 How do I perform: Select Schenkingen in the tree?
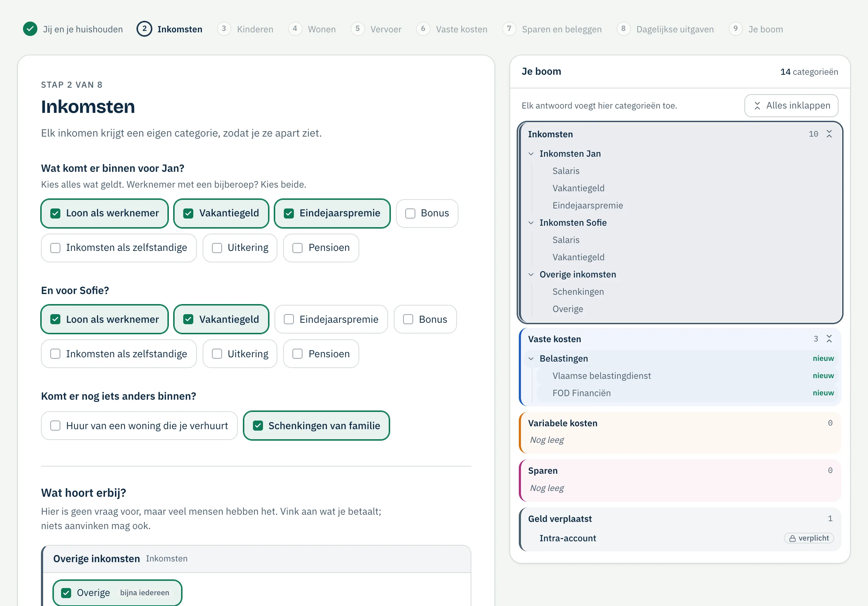pyautogui.click(x=578, y=291)
